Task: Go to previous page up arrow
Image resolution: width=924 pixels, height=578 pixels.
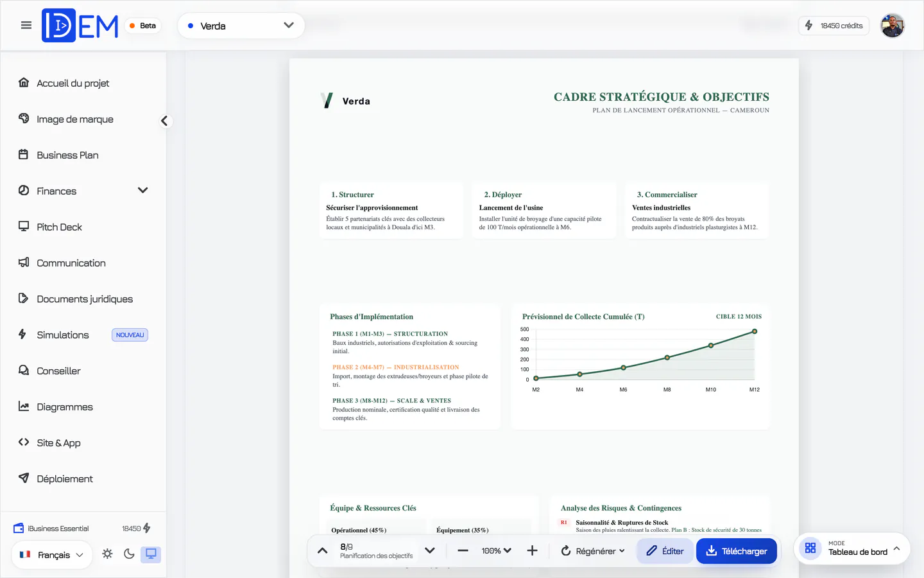Action: pyautogui.click(x=323, y=551)
